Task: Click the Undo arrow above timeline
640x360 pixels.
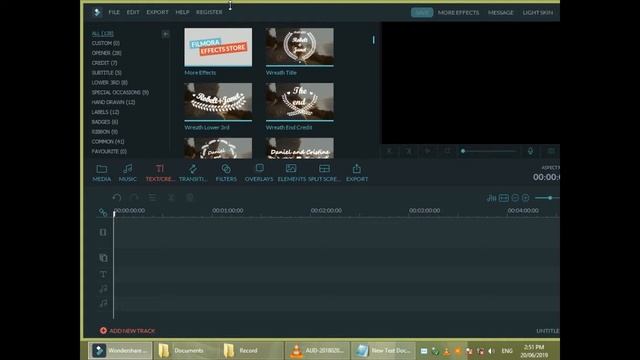Action: [x=117, y=198]
